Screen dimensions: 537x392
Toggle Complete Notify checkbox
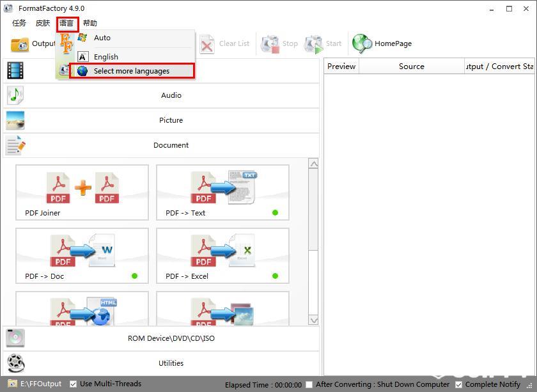[458, 385]
